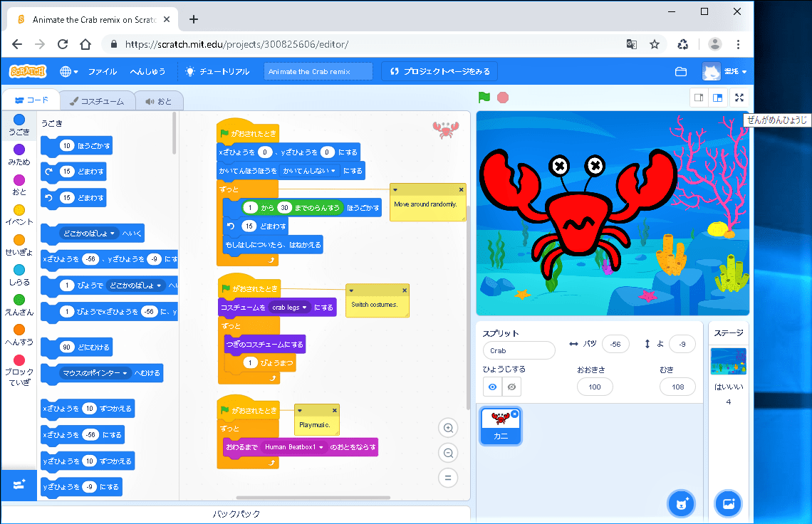
Task: Open the account user menu
Action: [x=724, y=71]
